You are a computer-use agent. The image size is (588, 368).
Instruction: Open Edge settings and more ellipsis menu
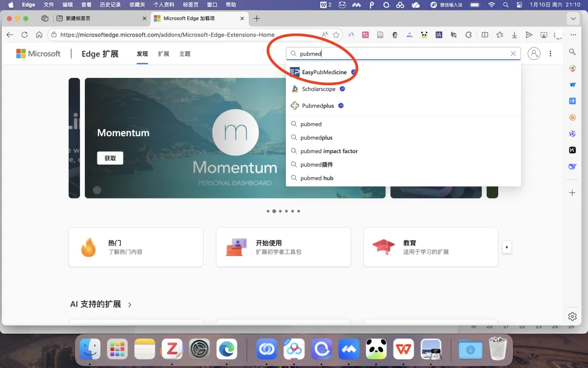tap(573, 34)
